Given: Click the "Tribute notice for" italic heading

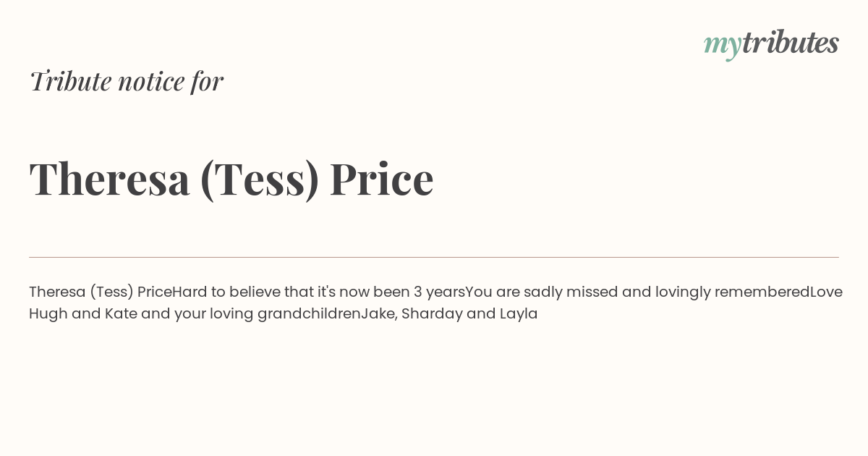Looking at the screenshot, I should 126,81.
